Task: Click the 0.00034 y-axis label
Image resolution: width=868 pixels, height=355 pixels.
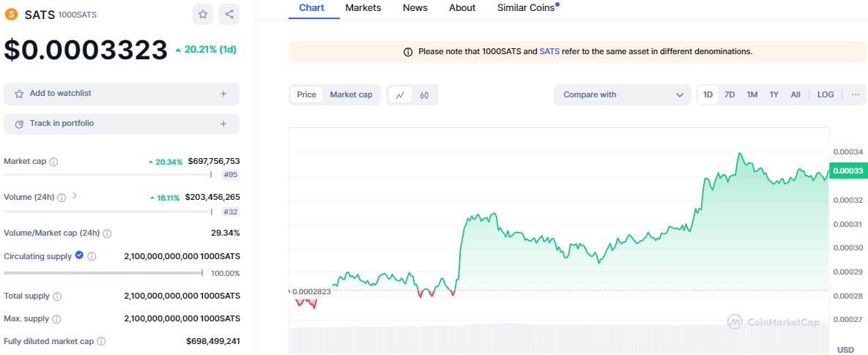Action: click(847, 152)
